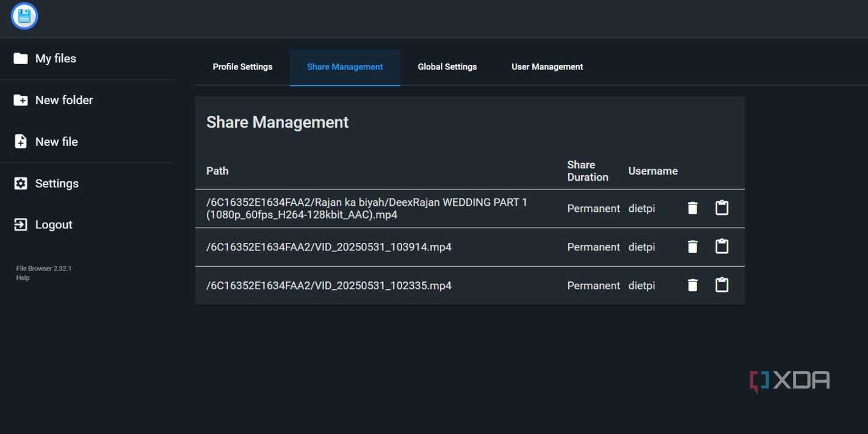The width and height of the screenshot is (868, 434).
Task: Click the Path column header
Action: 217,171
